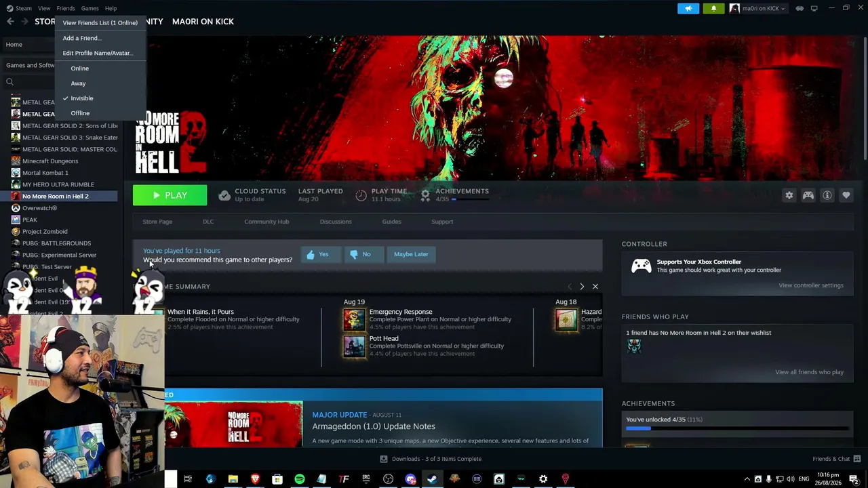Click the green PLAY button

point(170,195)
